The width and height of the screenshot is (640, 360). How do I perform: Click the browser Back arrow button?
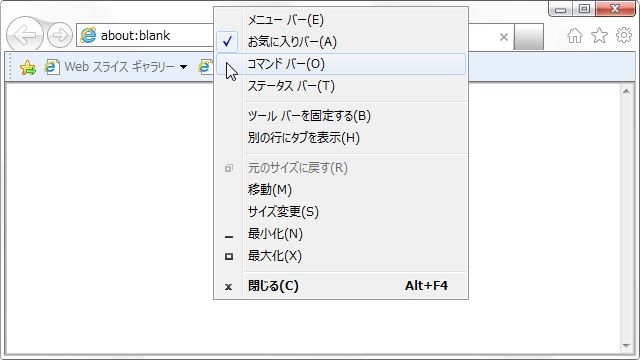coord(24,35)
